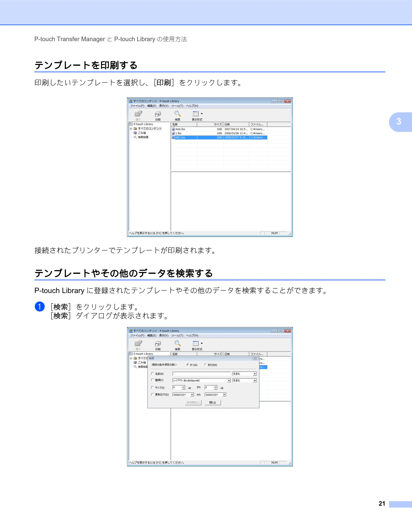This screenshot has width=412, height=532.
Task: Open ファイル(F) menu in AAA.lbx file-list screenshot
Action: [x=137, y=106]
